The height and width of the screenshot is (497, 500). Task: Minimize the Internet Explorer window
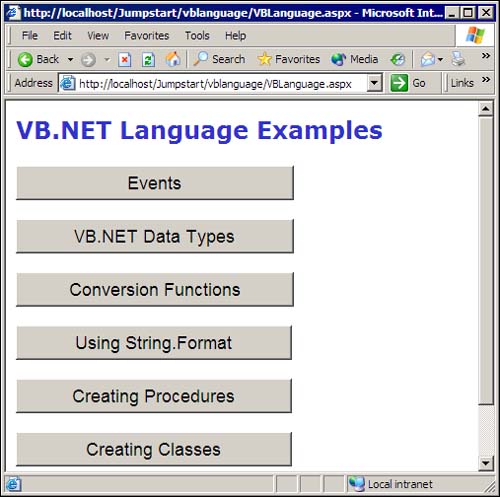[x=452, y=13]
